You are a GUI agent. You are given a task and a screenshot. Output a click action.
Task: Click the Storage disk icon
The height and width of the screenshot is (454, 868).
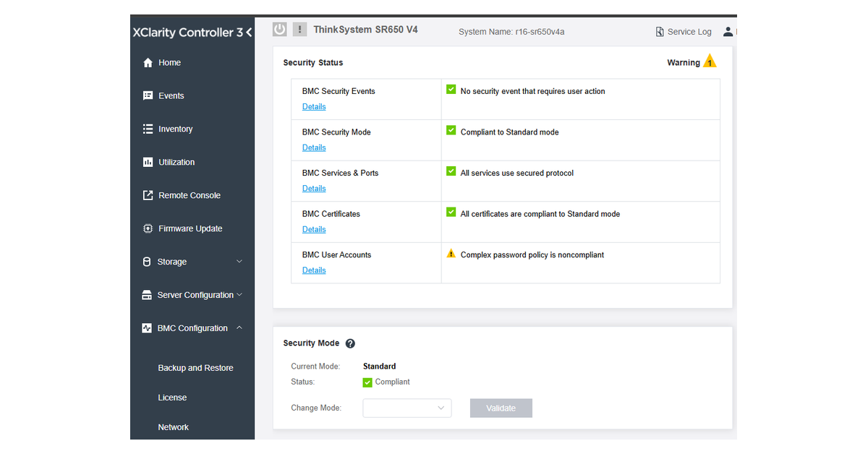(147, 262)
